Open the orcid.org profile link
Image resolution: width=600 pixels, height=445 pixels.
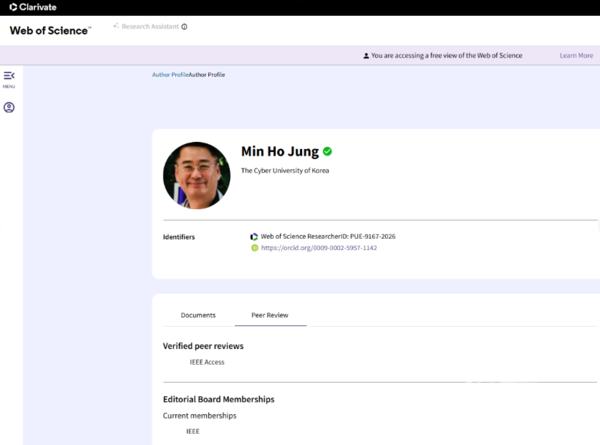pos(319,248)
